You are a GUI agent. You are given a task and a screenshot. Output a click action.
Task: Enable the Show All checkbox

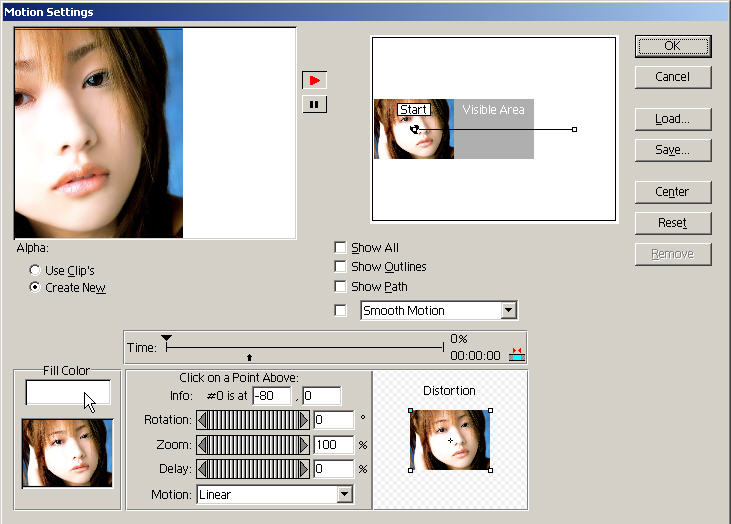[340, 247]
